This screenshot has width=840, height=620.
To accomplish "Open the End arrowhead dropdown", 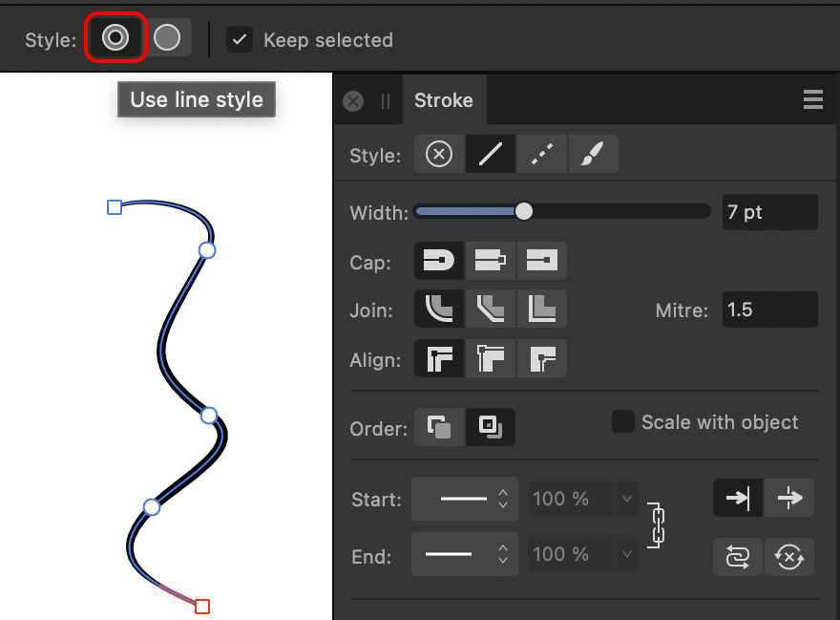I will (x=502, y=554).
